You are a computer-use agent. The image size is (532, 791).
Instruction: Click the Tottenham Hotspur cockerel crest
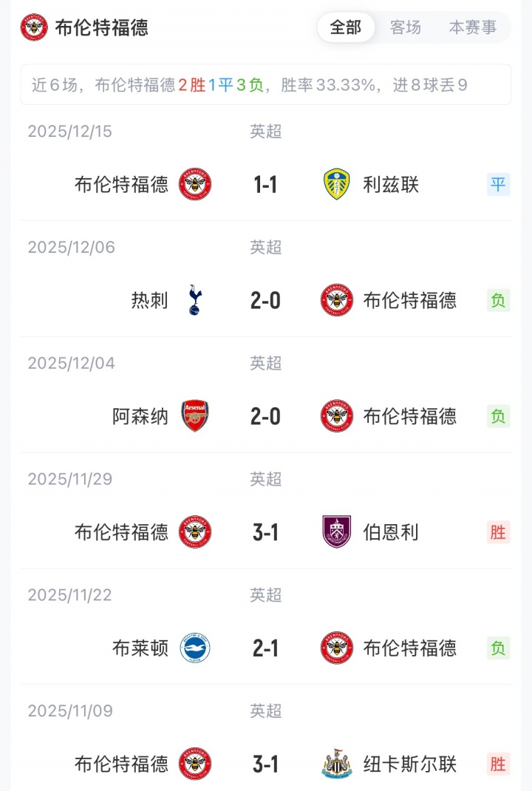click(195, 300)
